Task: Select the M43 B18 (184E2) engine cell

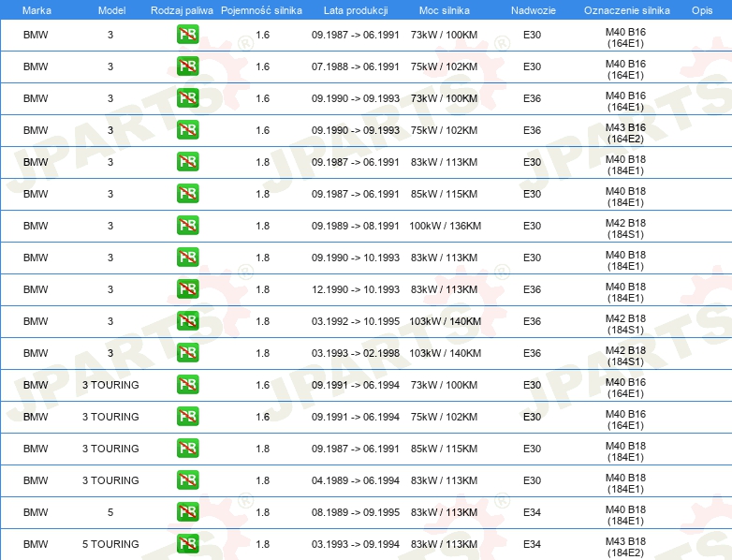Action: [x=625, y=547]
